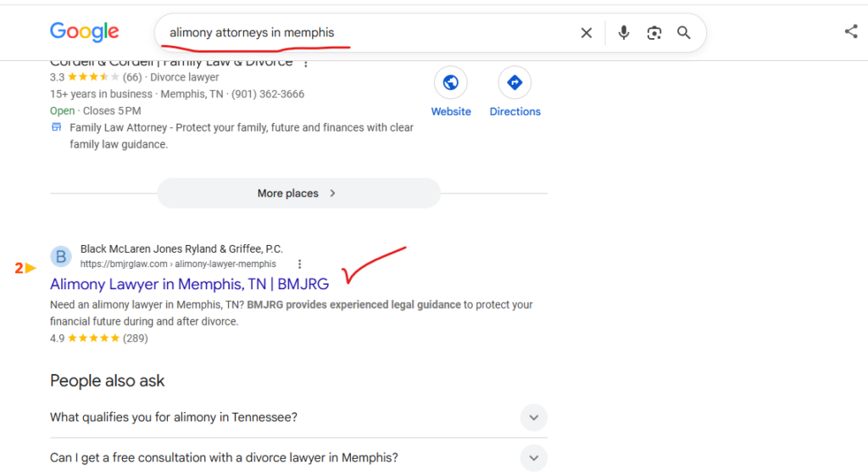Open Alimony Lawyer in Memphis, TN | BMJRG link
This screenshot has width=868, height=474.
[x=189, y=284]
